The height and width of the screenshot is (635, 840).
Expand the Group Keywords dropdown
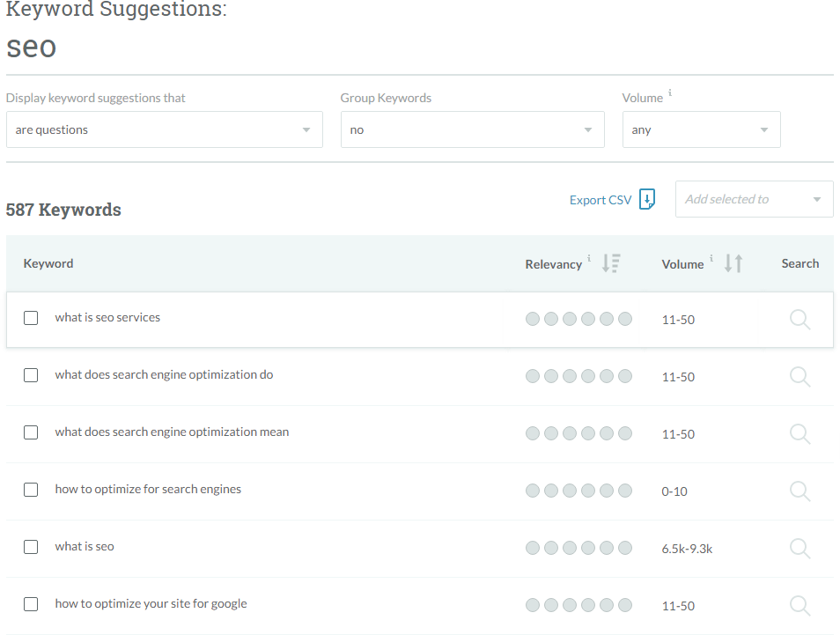[472, 129]
